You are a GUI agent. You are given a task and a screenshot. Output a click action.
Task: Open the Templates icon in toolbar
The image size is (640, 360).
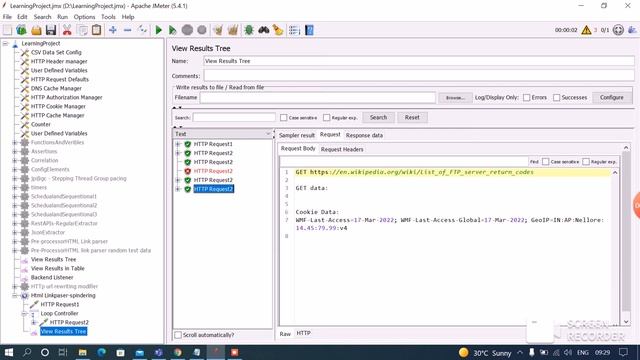(21, 30)
